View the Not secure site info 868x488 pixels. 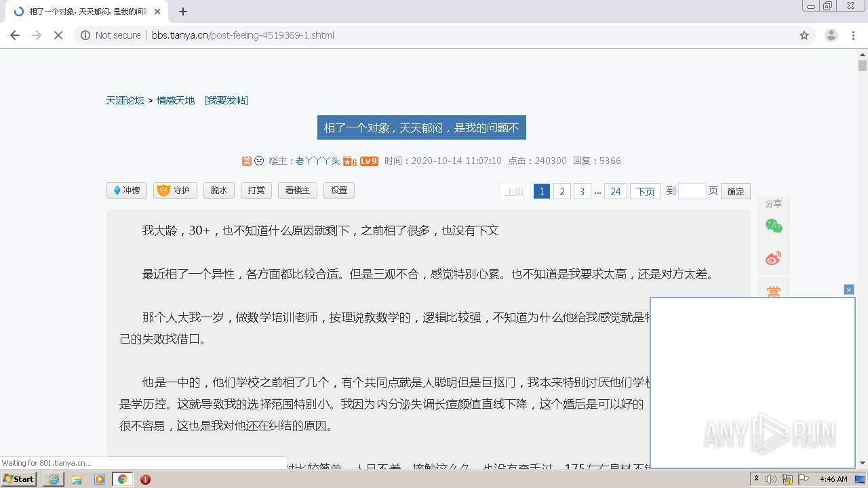111,35
